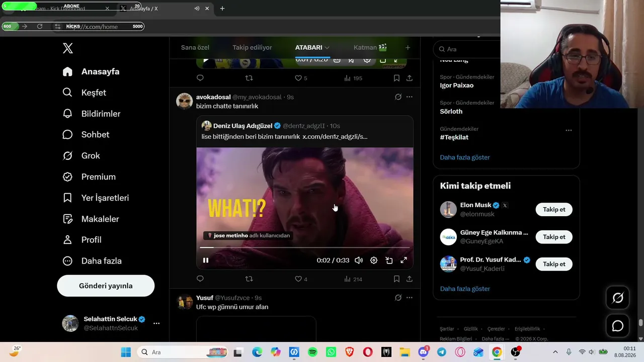
Task: Repost avokadosal's post
Action: pyautogui.click(x=249, y=279)
